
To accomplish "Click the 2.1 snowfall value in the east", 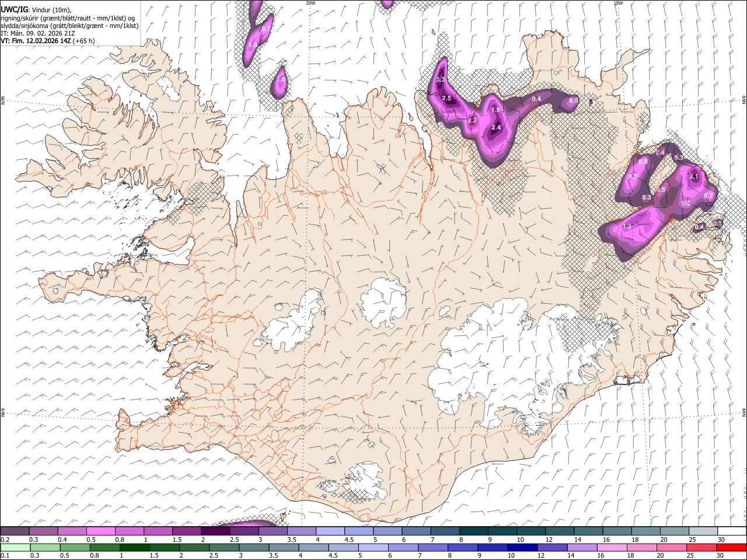I will [694, 176].
